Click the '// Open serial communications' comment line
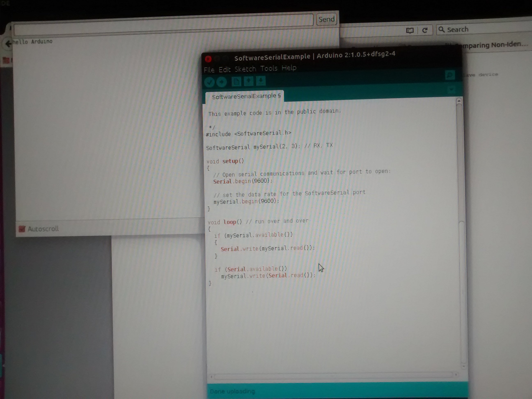The width and height of the screenshot is (532, 399). point(302,173)
